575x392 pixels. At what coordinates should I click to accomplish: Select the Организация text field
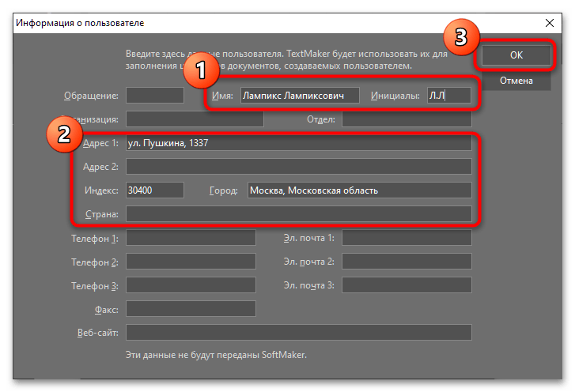tap(195, 119)
